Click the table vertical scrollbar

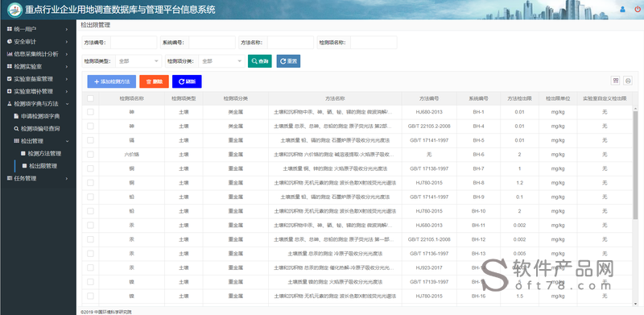(635, 164)
